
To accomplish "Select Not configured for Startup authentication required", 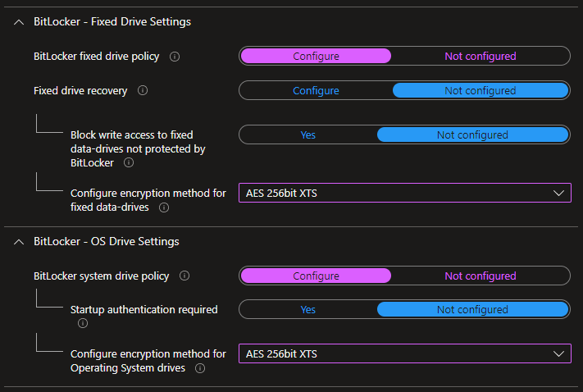I will pyautogui.click(x=472, y=310).
